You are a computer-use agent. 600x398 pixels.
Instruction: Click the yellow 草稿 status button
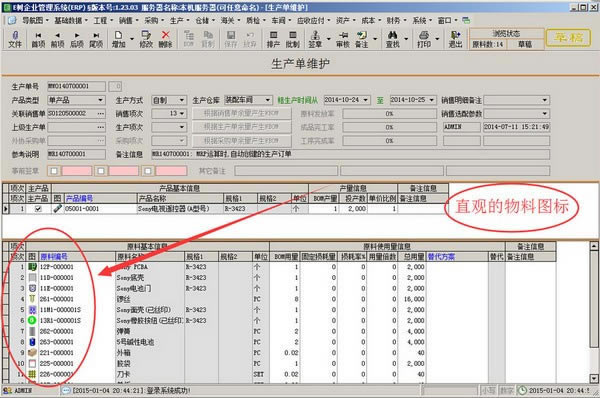pos(568,38)
